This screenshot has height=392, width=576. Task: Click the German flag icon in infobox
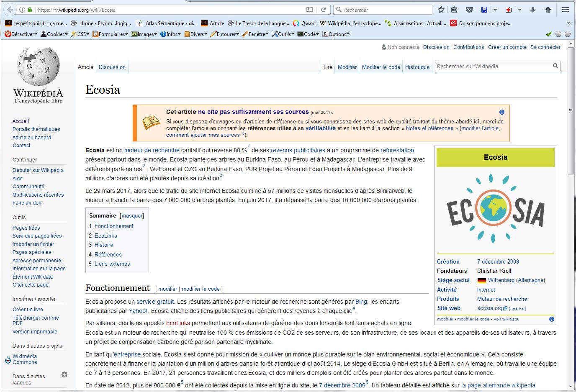[x=481, y=280]
